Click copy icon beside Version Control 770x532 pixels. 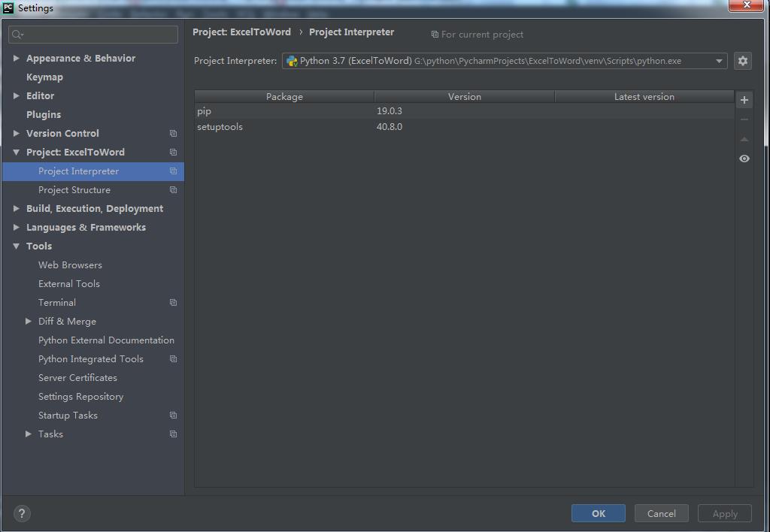[174, 134]
